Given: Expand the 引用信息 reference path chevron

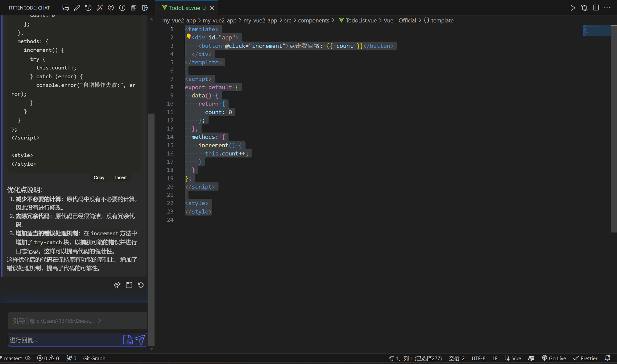Looking at the screenshot, I should (x=100, y=321).
